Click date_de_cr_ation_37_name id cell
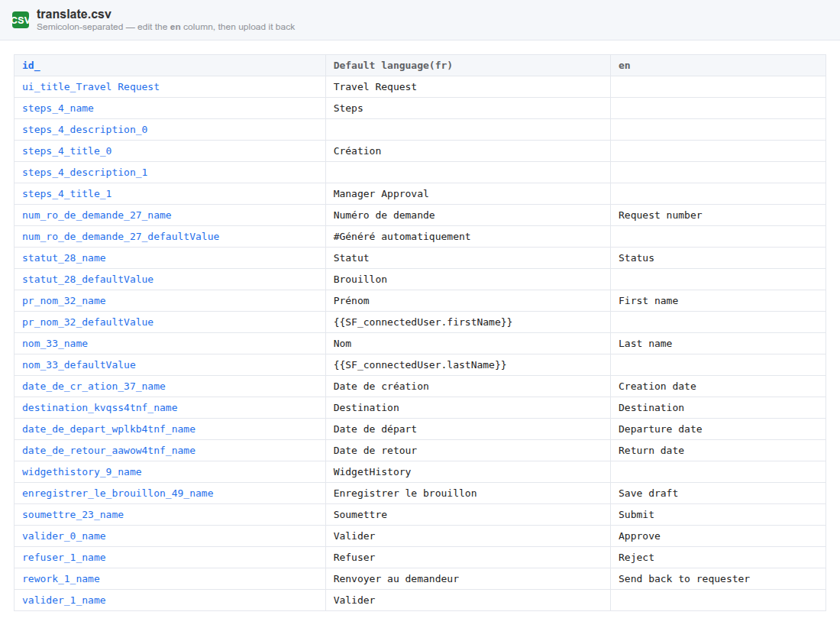This screenshot has height=628, width=840. click(170, 387)
